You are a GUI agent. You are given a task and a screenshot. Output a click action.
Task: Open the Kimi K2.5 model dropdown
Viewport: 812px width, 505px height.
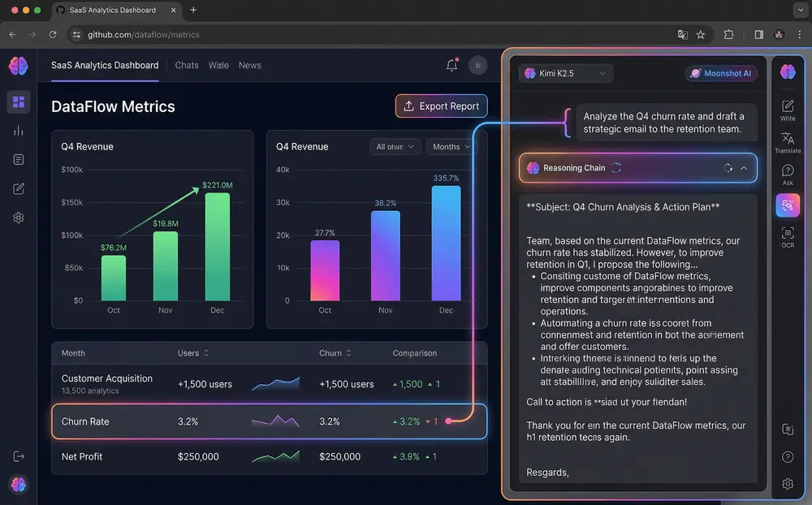(x=565, y=74)
